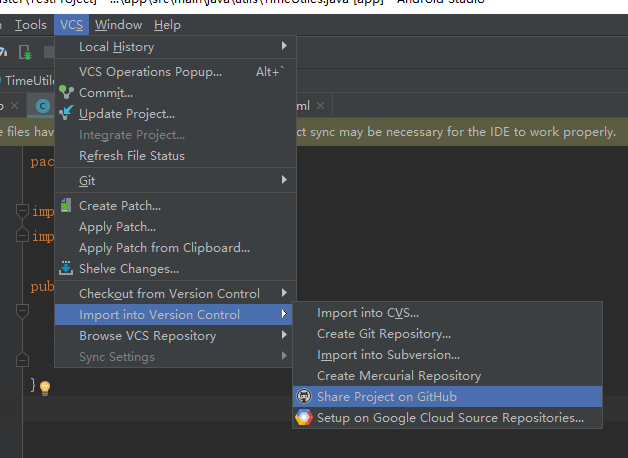Image resolution: width=628 pixels, height=458 pixels.
Task: Select Refresh File Status
Action: click(175, 155)
